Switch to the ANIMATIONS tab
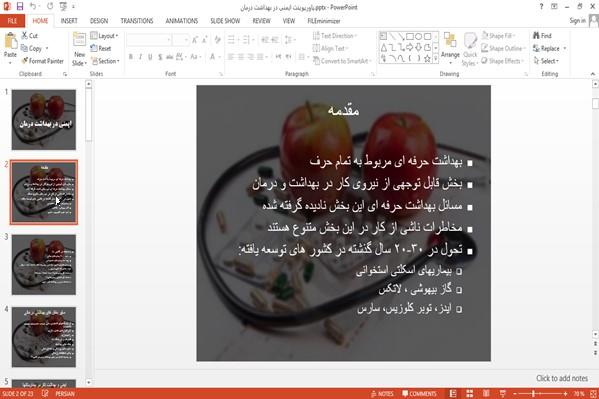The width and height of the screenshot is (599, 399). click(x=181, y=21)
